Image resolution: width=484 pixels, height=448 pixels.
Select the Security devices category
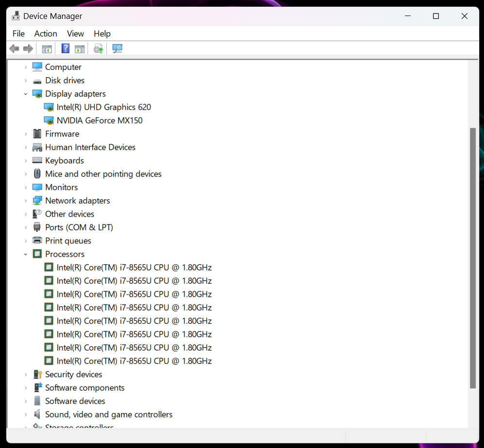click(x=73, y=375)
